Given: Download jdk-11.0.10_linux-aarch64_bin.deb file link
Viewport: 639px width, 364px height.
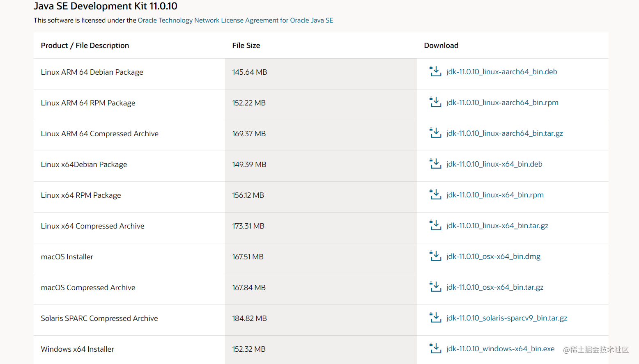Looking at the screenshot, I should click(x=501, y=72).
